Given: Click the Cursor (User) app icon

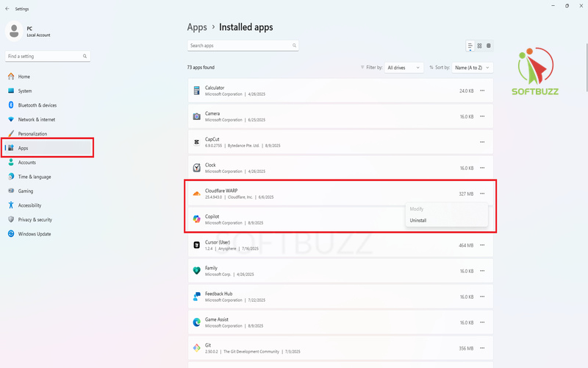Looking at the screenshot, I should (196, 245).
